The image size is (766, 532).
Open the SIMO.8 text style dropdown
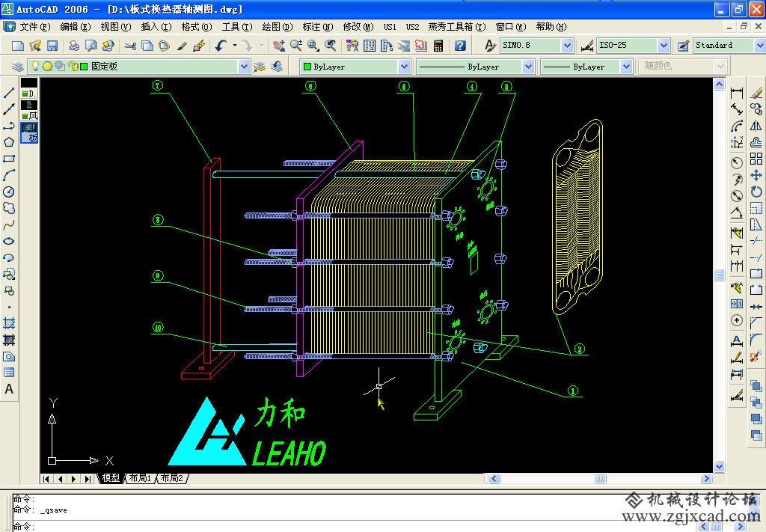pos(567,46)
